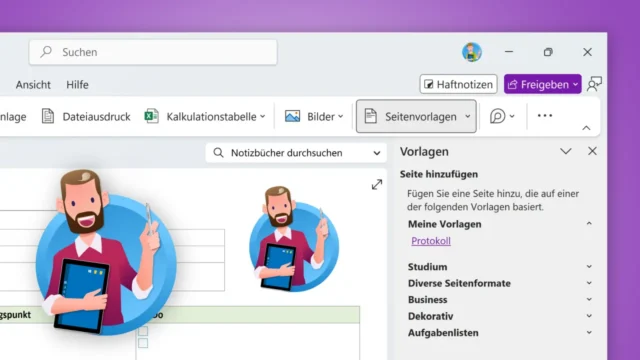640x360 pixels.
Task: Select the small avatar image on page
Action: [x=294, y=239]
